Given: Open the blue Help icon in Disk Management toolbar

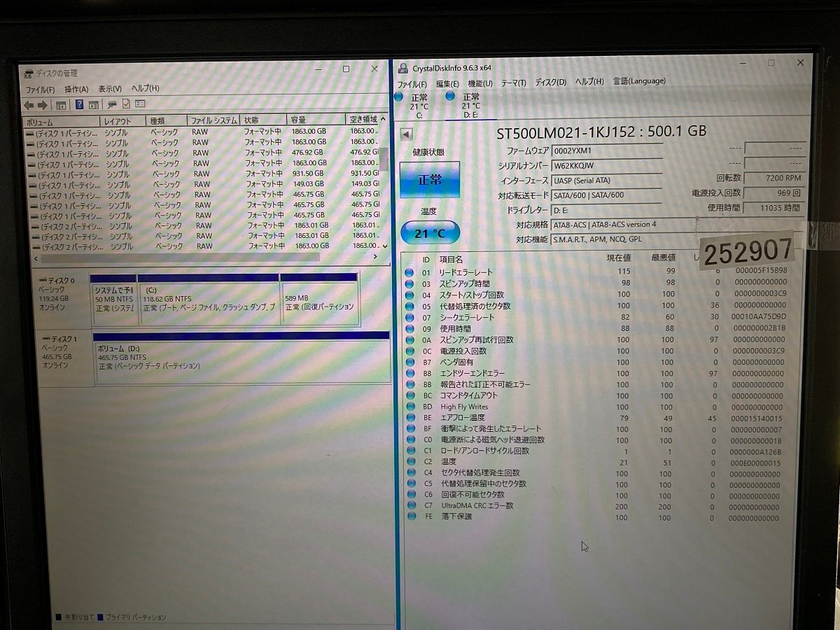Looking at the screenshot, I should pyautogui.click(x=79, y=105).
